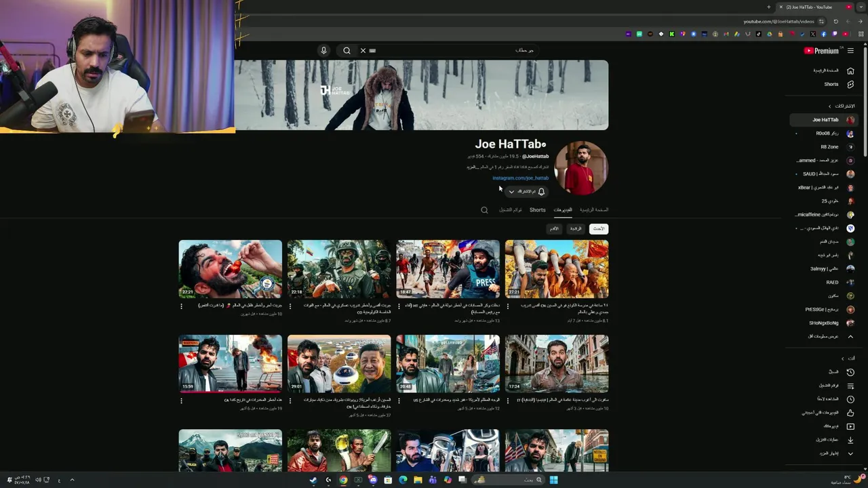This screenshot has height=488, width=868.
Task: Open the instagram.com/joe_hattab link
Action: click(520, 178)
